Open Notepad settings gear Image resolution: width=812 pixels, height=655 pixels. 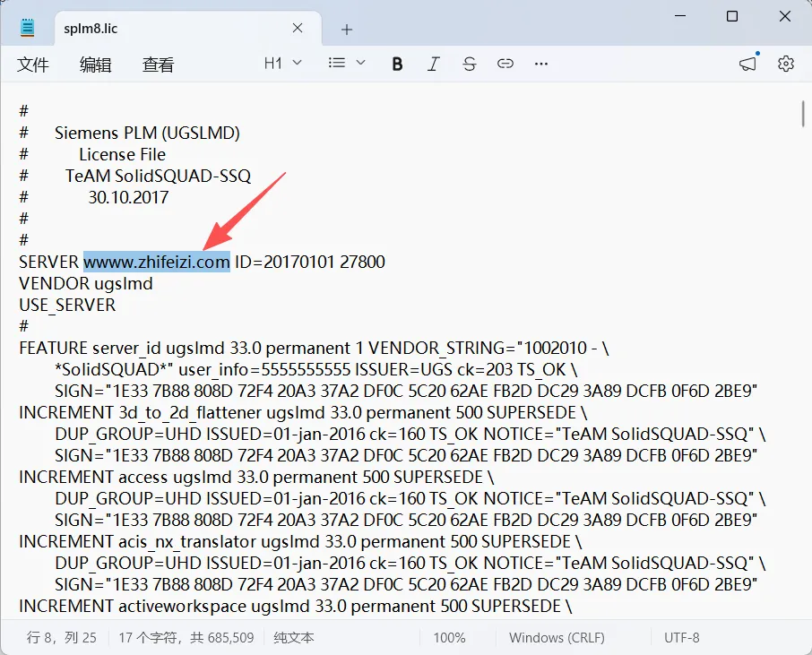(x=786, y=63)
